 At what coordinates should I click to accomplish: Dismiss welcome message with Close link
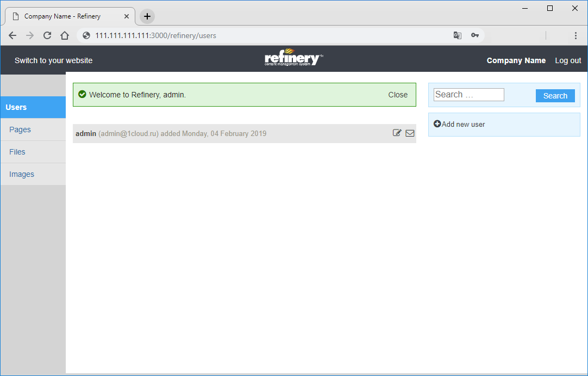point(398,95)
